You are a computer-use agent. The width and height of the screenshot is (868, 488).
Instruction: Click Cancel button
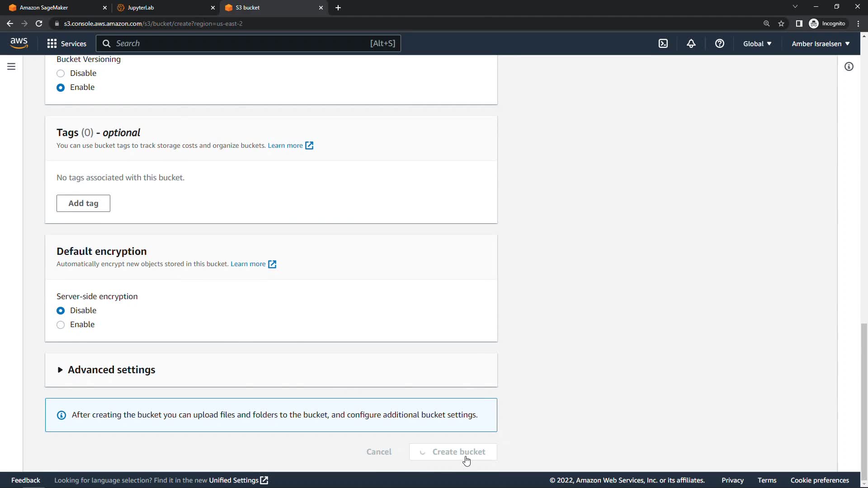(379, 452)
